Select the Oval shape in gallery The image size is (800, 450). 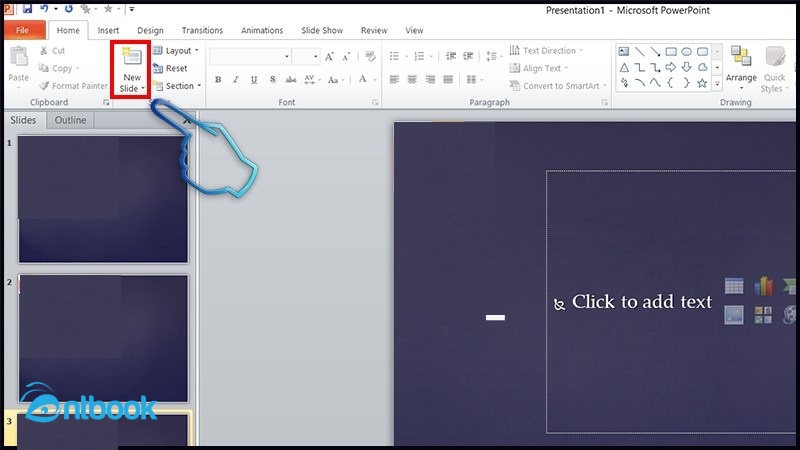click(x=687, y=52)
